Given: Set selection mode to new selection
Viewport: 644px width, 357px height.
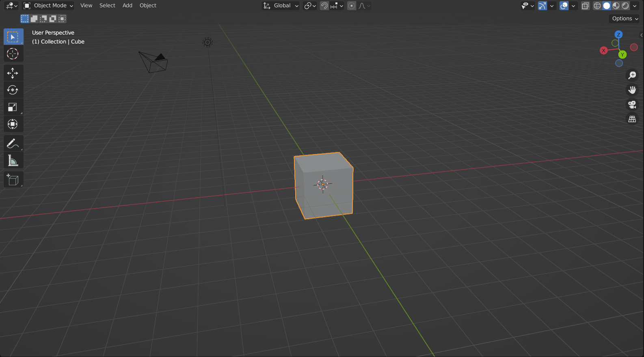Looking at the screenshot, I should point(25,19).
